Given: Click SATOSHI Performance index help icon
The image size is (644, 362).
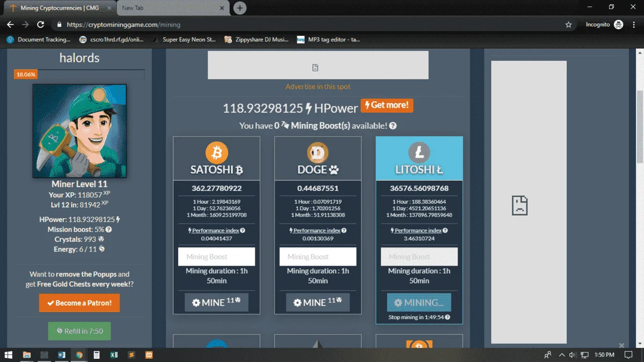Looking at the screenshot, I should tap(243, 231).
